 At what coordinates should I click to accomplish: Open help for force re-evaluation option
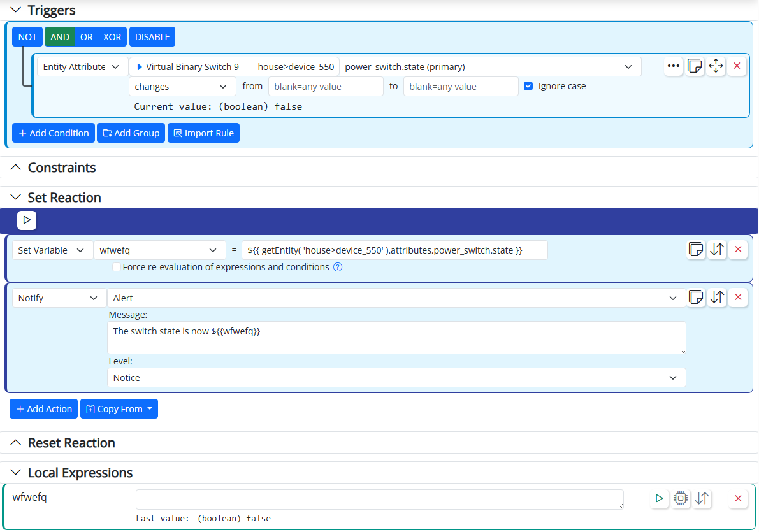(x=338, y=267)
